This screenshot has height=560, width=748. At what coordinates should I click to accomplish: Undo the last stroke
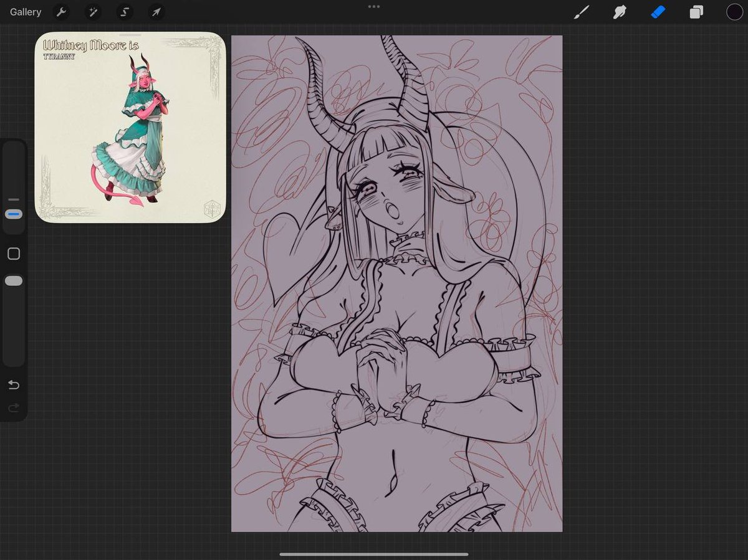(14, 385)
